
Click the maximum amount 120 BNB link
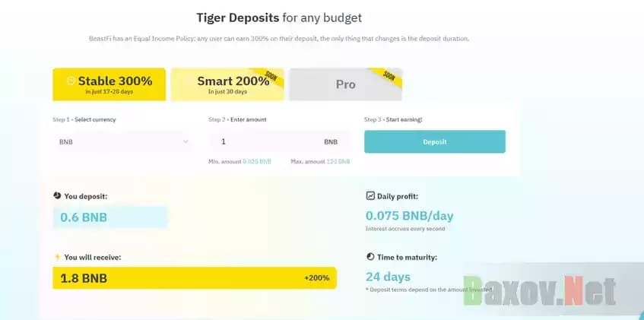(338, 161)
